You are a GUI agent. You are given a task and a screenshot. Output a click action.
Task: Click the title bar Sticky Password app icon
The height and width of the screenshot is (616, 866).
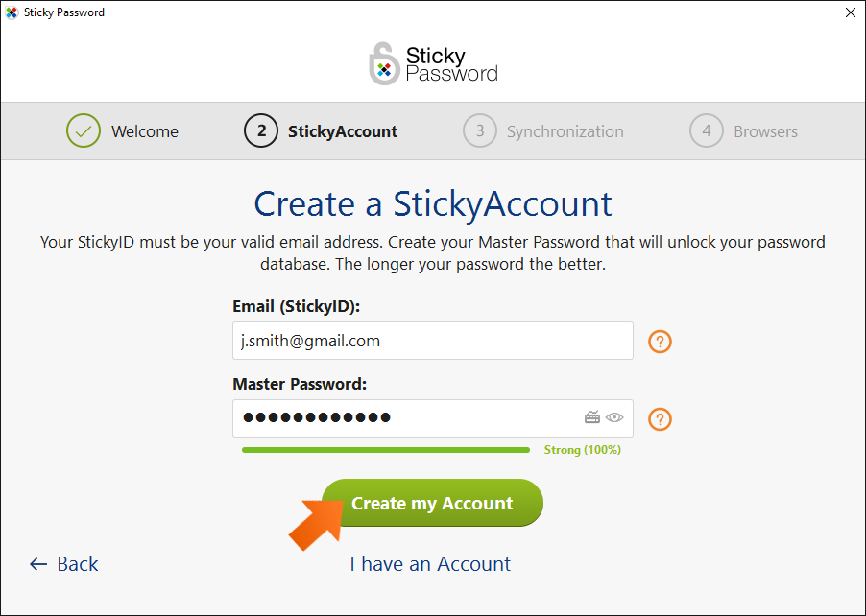point(12,12)
